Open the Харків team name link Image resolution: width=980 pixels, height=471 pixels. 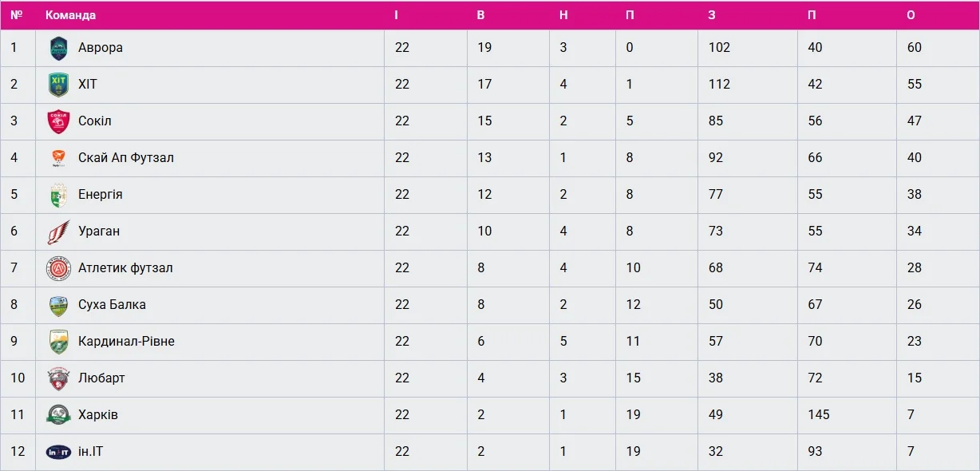[x=98, y=415]
